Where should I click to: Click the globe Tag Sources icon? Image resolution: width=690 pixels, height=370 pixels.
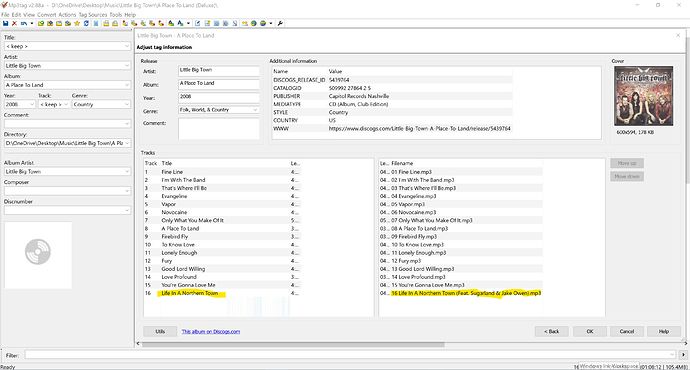coord(263,23)
